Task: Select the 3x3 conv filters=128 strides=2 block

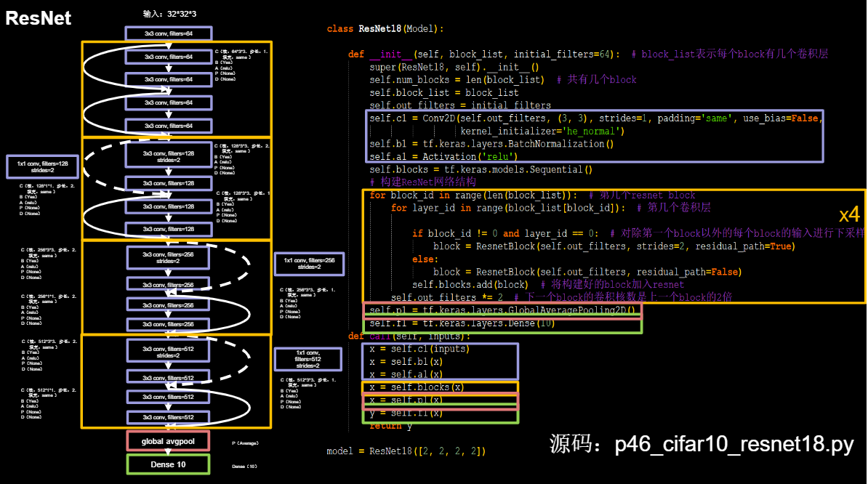Action: click(x=169, y=154)
